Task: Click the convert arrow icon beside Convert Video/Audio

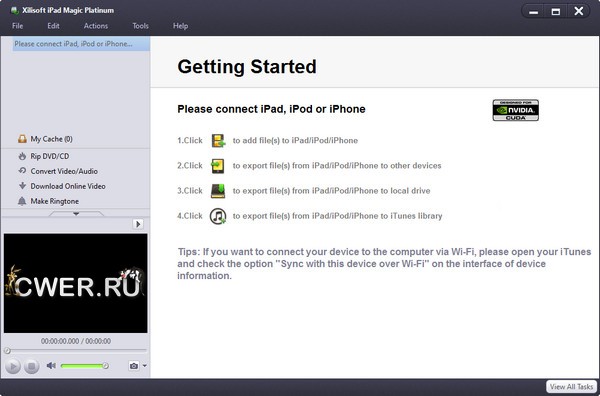Action: (x=22, y=171)
